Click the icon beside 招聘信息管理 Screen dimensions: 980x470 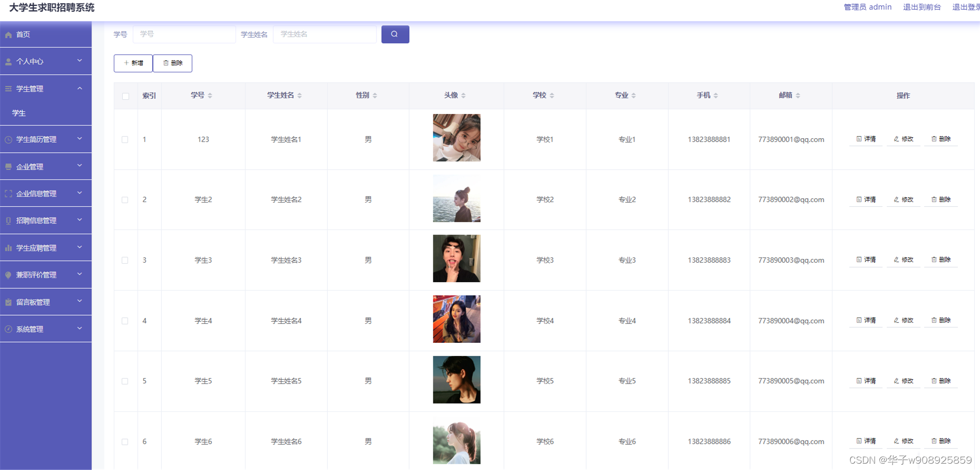coord(8,221)
